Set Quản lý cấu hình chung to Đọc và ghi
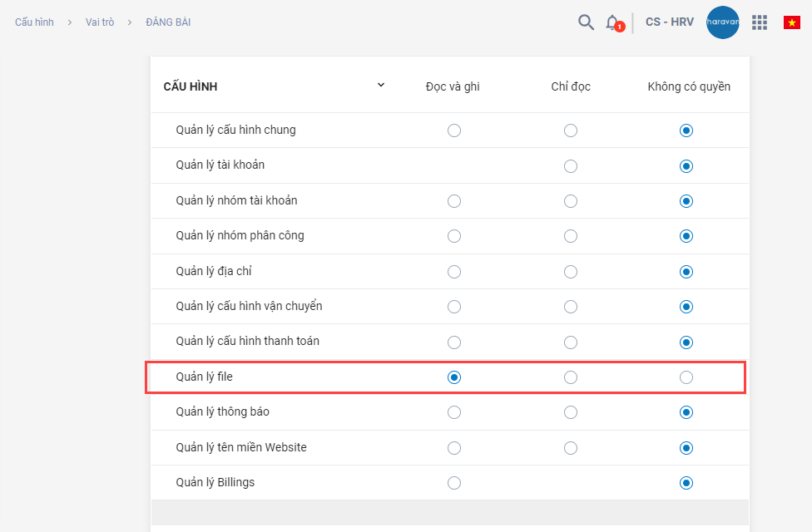Image resolution: width=812 pixels, height=532 pixels. [454, 131]
